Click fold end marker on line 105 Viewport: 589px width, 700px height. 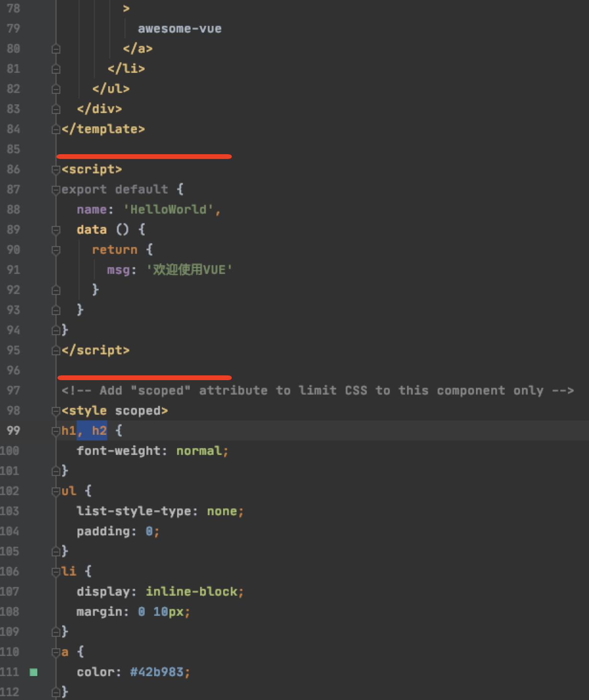click(x=56, y=552)
